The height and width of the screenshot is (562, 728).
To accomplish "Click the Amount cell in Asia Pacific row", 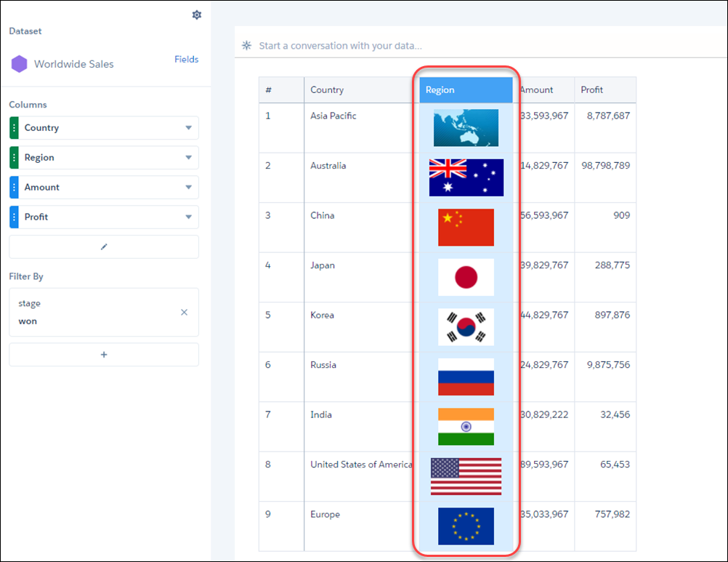I will tap(544, 128).
